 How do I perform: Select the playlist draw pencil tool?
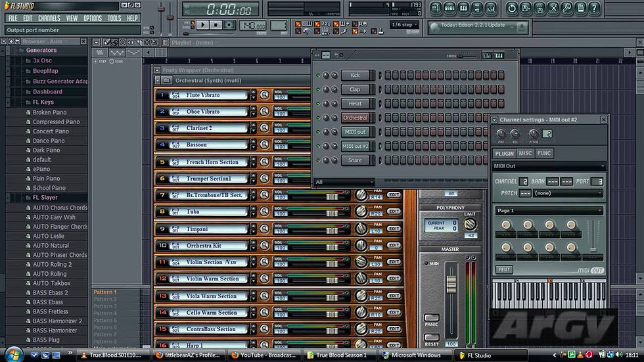pos(106,42)
